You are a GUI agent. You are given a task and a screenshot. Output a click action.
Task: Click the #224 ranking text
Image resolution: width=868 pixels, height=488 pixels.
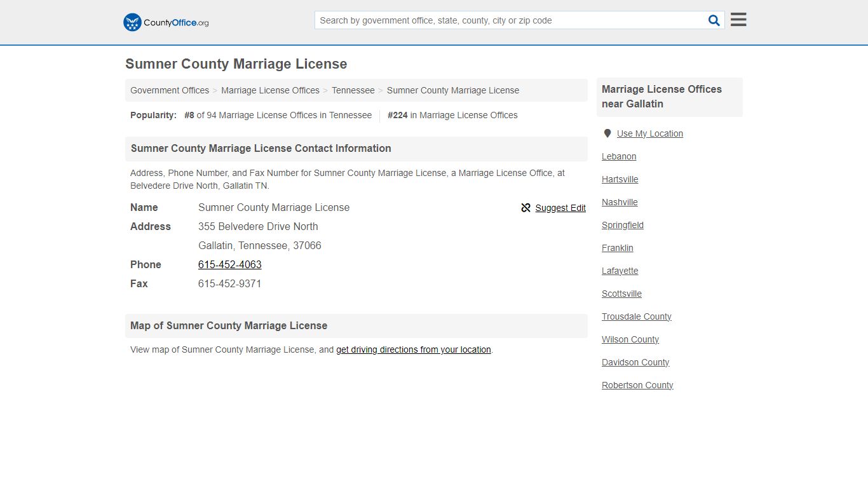(398, 115)
